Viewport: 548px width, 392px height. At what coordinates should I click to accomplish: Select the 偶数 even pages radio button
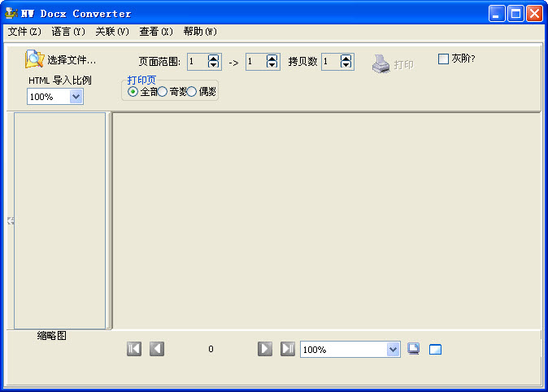click(x=192, y=92)
